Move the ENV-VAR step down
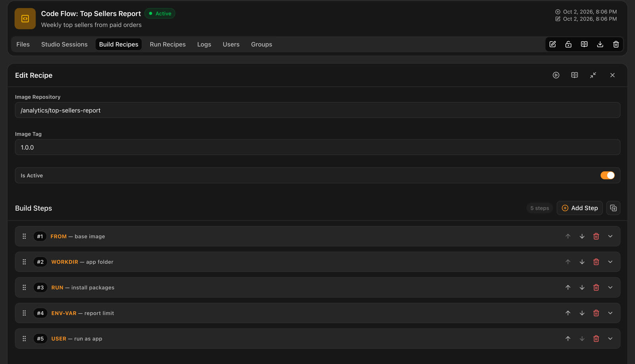 tap(582, 313)
